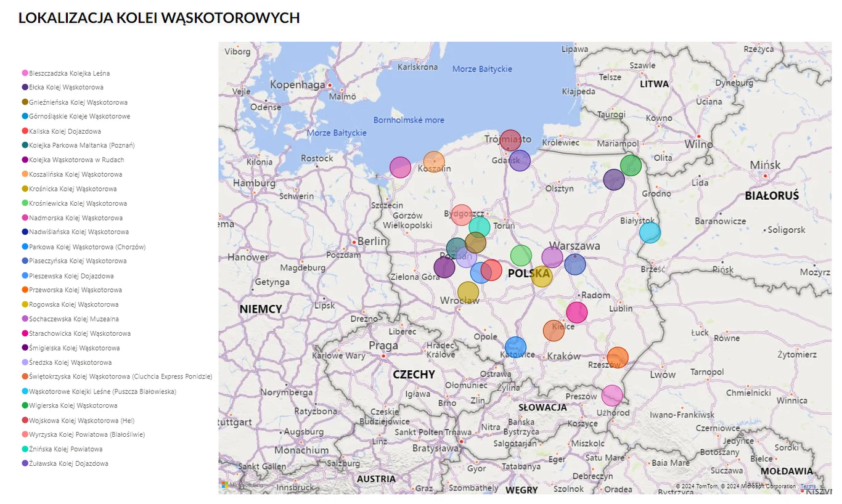Click the orange bubble near Rzeszów

point(618,357)
